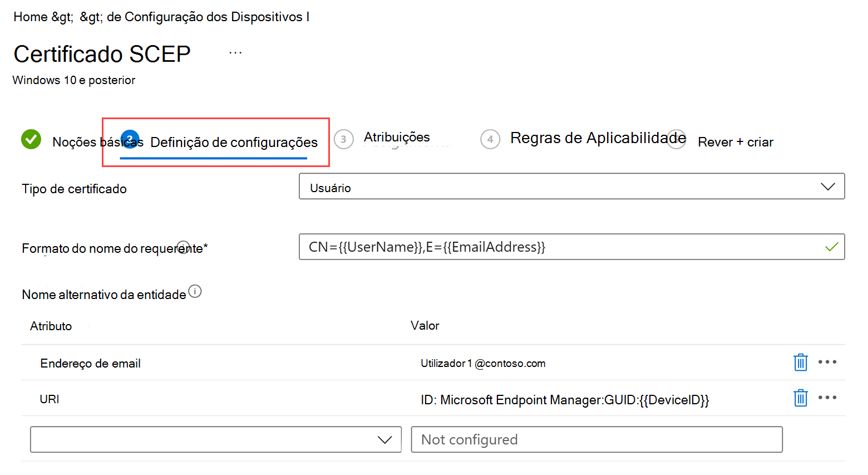Show info about Nome alternativo da entidade
The height and width of the screenshot is (475, 868).
pos(195,291)
